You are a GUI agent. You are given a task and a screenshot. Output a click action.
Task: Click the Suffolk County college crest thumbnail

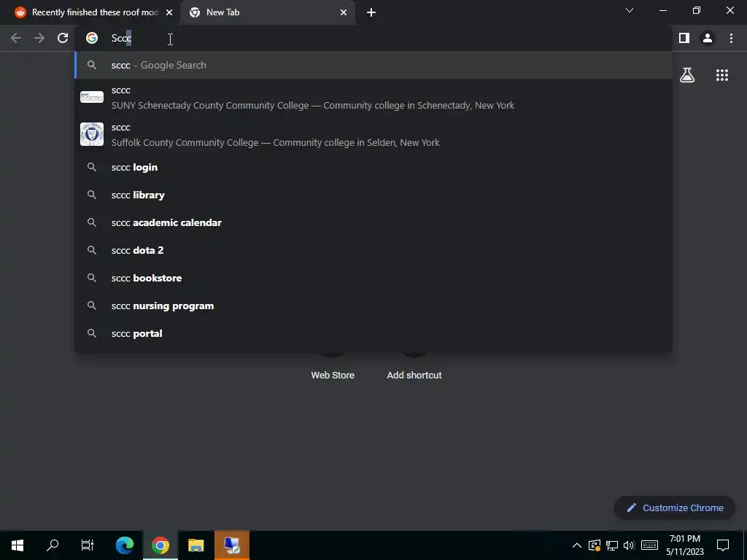pos(92,134)
